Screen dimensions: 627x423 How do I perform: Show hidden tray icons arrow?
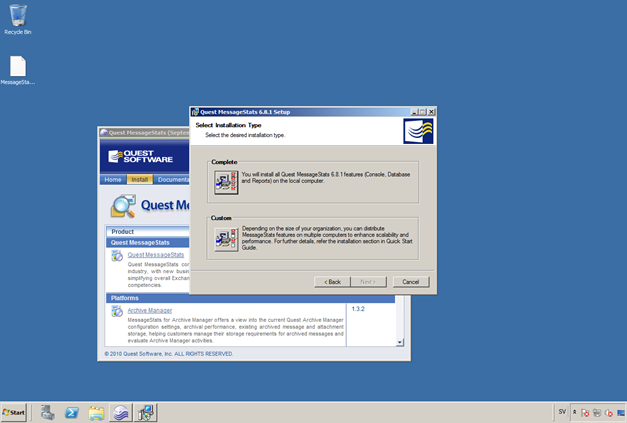(x=575, y=412)
